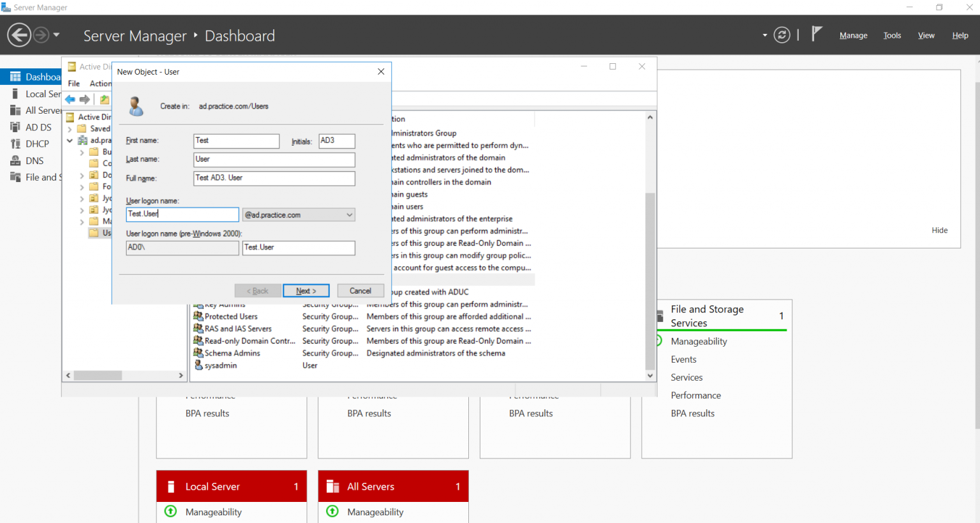This screenshot has width=980, height=523.
Task: Click the User logon name field
Action: (182, 215)
